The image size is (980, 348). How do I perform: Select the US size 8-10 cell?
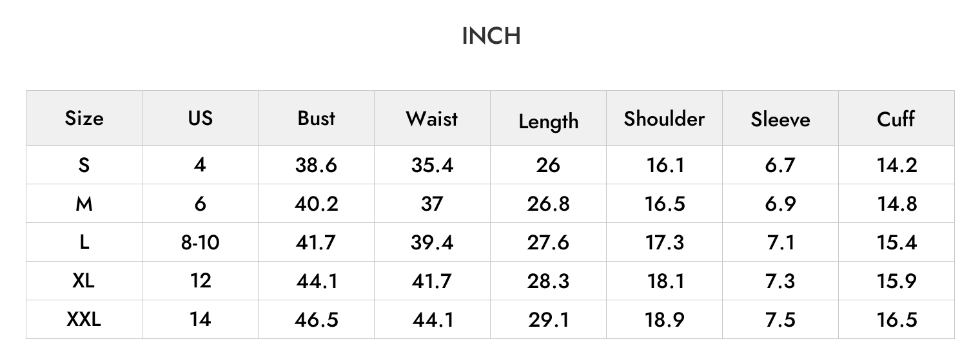point(200,242)
